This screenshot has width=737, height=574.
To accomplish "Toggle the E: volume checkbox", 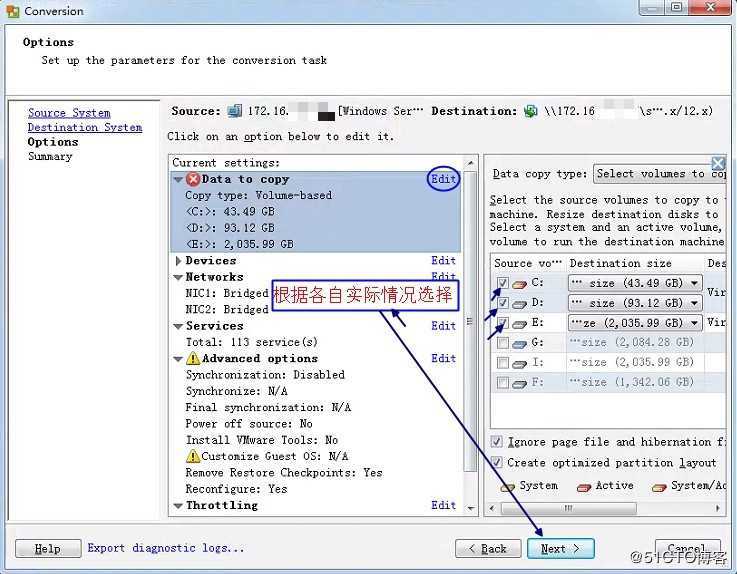I will (502, 322).
